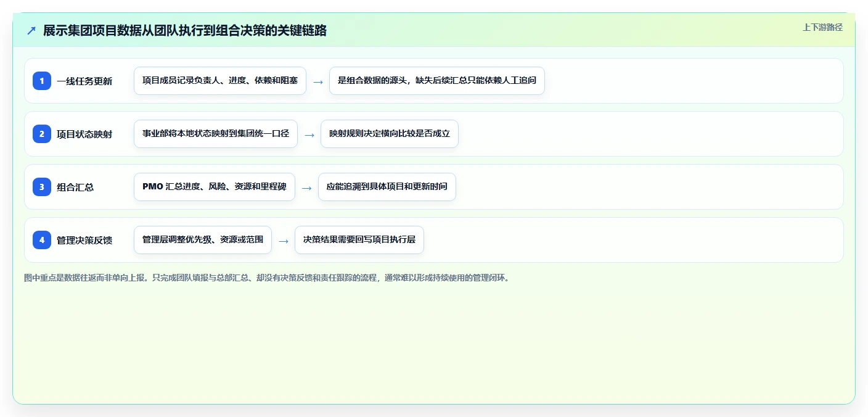Screen dimensions: 868x417
Task: Click the 项目成员记录负责人、进度、依赖和阻塞 box
Action: (220, 81)
